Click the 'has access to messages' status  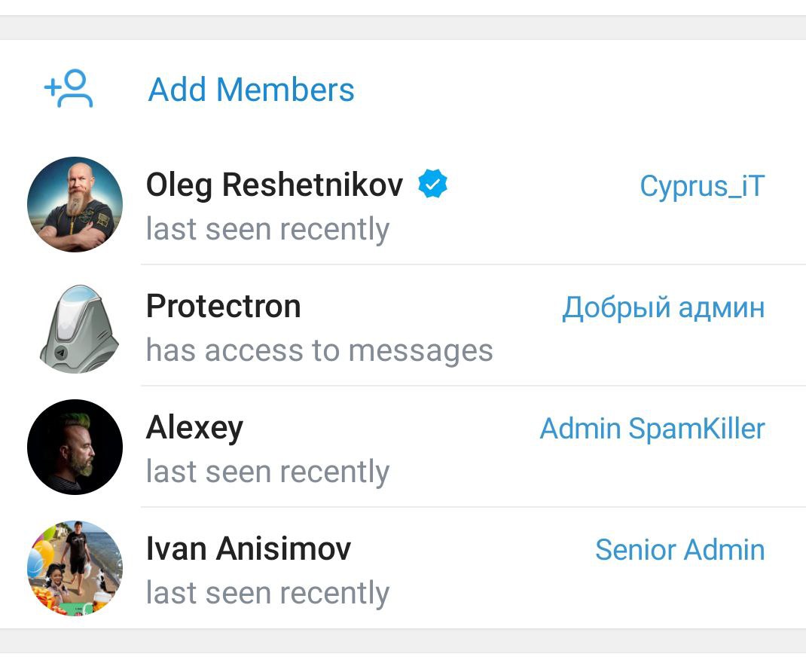[319, 350]
